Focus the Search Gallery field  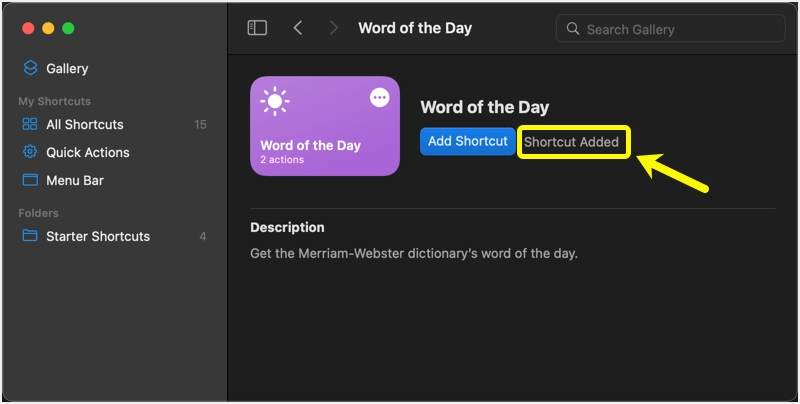tap(670, 29)
